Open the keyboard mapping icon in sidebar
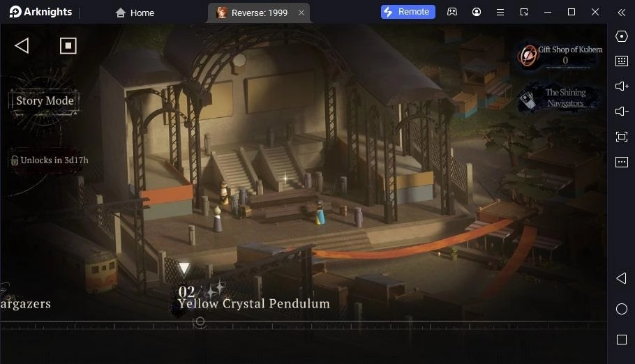This screenshot has height=364, width=635. (622, 61)
